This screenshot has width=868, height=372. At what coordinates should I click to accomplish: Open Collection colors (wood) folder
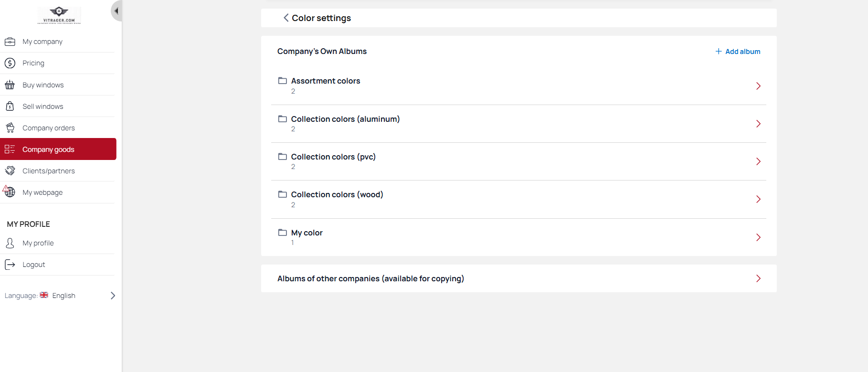(x=519, y=199)
